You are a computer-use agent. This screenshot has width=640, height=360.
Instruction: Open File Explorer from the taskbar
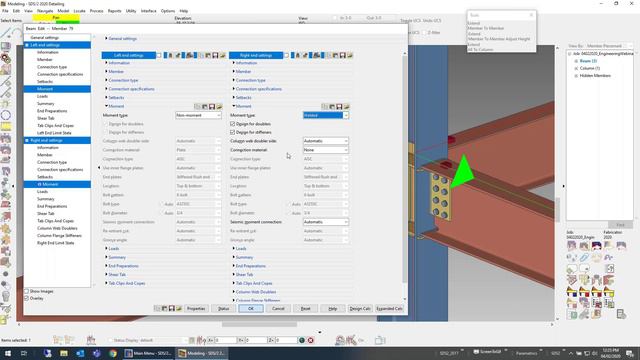pyautogui.click(x=64, y=353)
